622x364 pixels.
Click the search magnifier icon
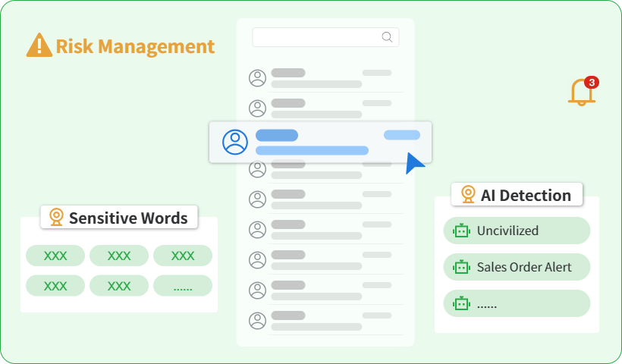pyautogui.click(x=387, y=37)
